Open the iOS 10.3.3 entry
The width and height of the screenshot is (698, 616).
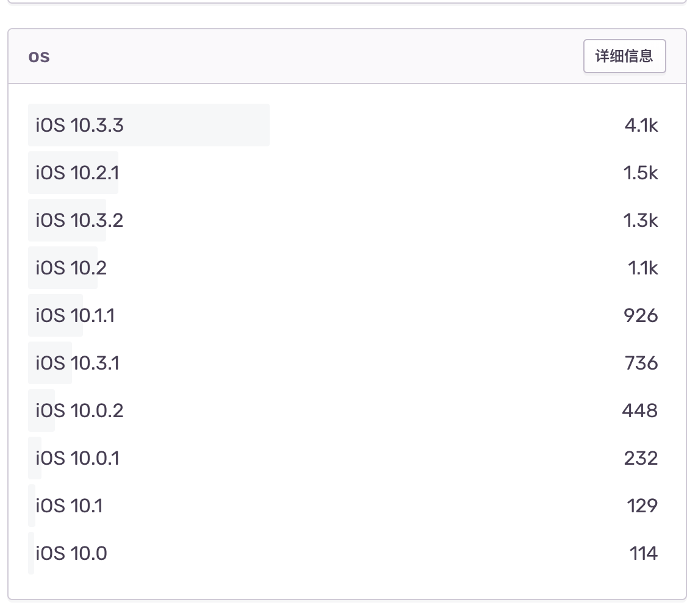pos(80,126)
